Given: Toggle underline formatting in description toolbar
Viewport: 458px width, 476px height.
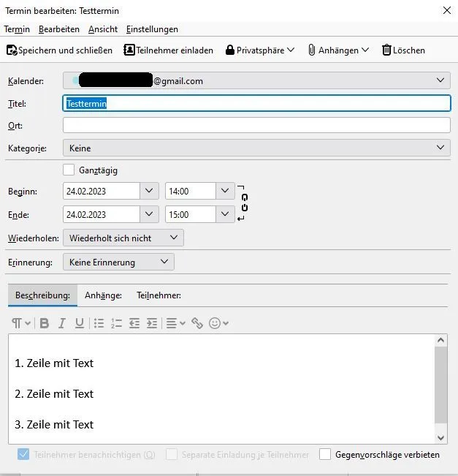Looking at the screenshot, I should [x=80, y=323].
